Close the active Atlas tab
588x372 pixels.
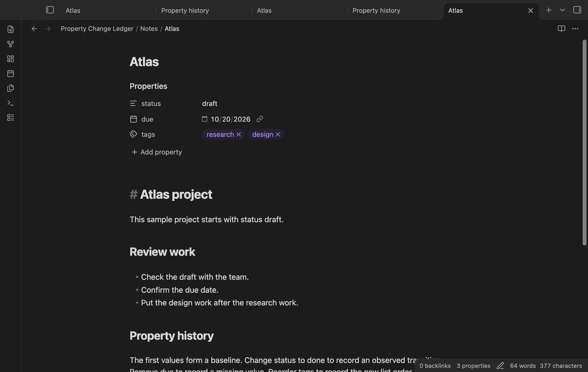pyautogui.click(x=530, y=10)
